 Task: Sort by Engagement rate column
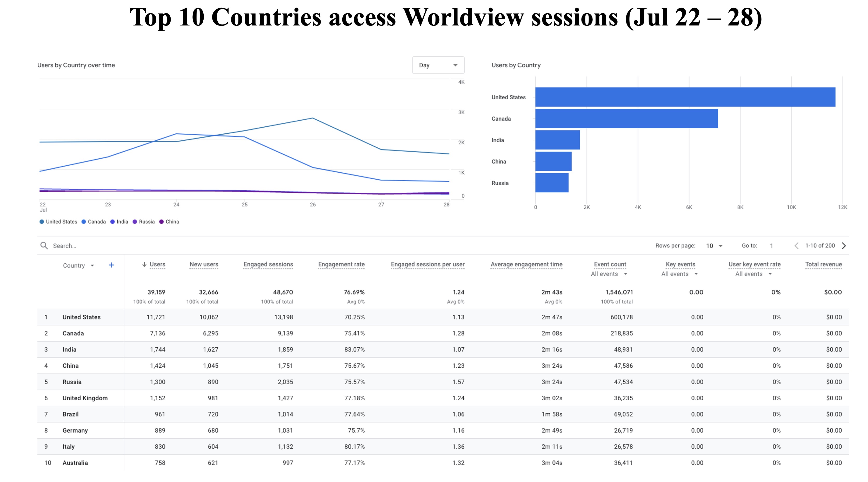click(x=341, y=264)
